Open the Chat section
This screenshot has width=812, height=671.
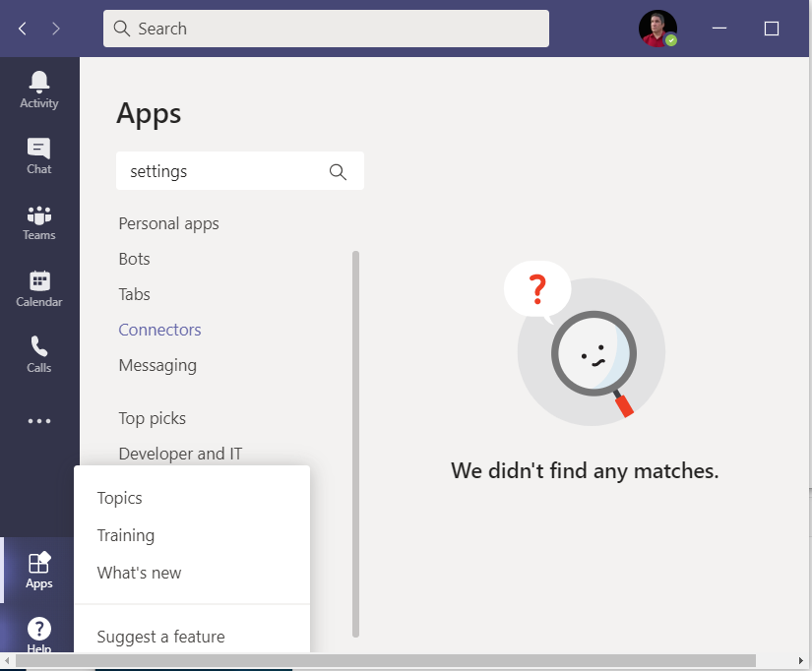click(x=39, y=155)
